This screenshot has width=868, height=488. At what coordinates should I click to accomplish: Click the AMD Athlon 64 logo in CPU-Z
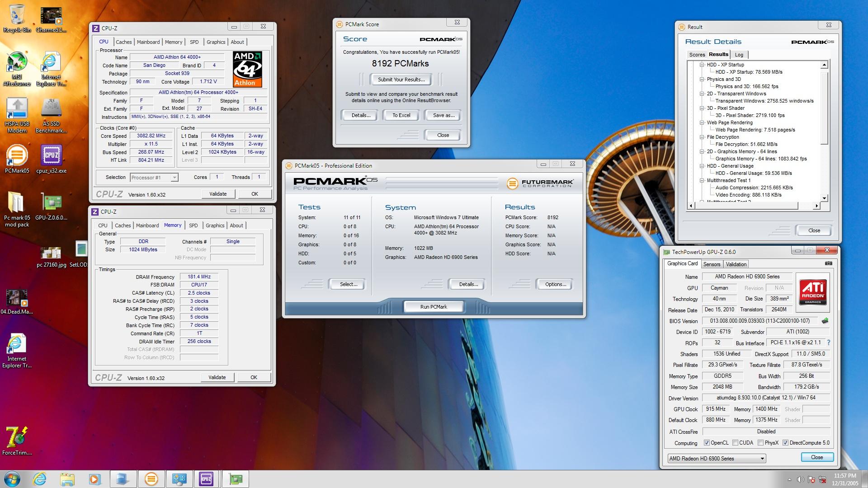coord(247,69)
